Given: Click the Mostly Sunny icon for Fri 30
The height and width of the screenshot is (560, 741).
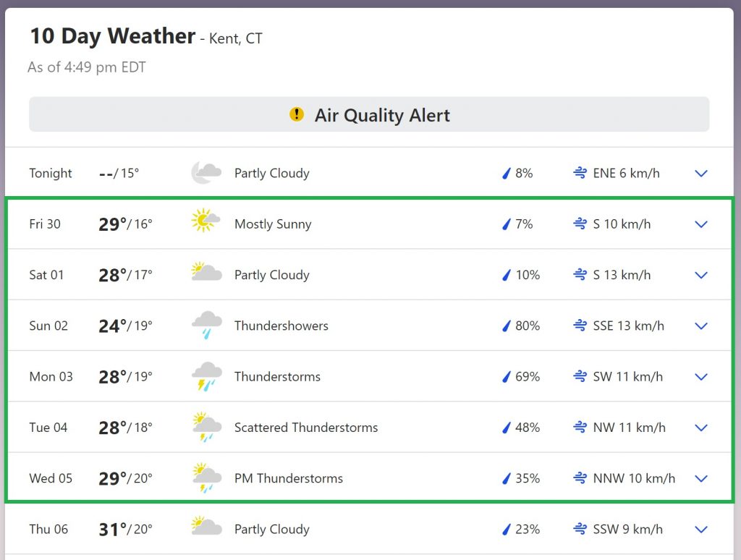Looking at the screenshot, I should tap(206, 220).
